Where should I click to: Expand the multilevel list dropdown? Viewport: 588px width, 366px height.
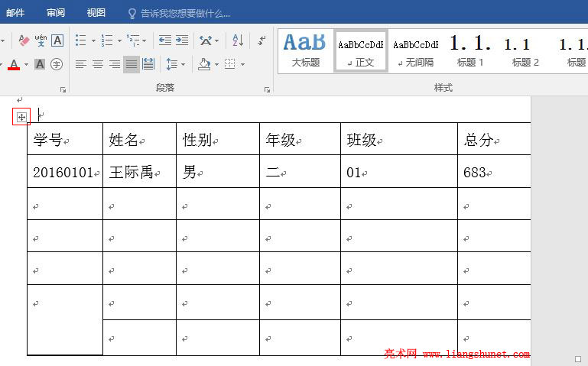[145, 40]
